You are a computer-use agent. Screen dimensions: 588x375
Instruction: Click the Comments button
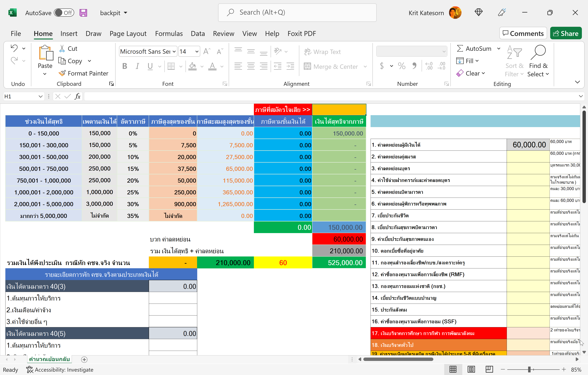click(x=523, y=33)
